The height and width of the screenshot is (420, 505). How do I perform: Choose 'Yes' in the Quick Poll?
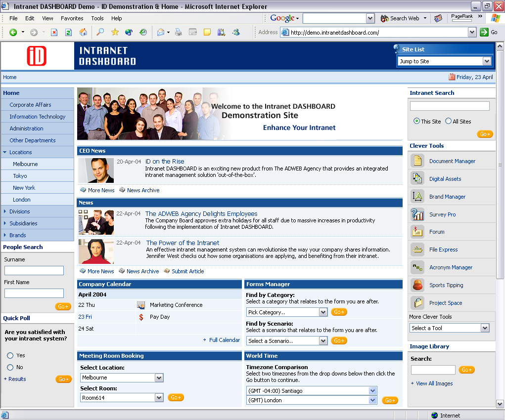click(10, 355)
